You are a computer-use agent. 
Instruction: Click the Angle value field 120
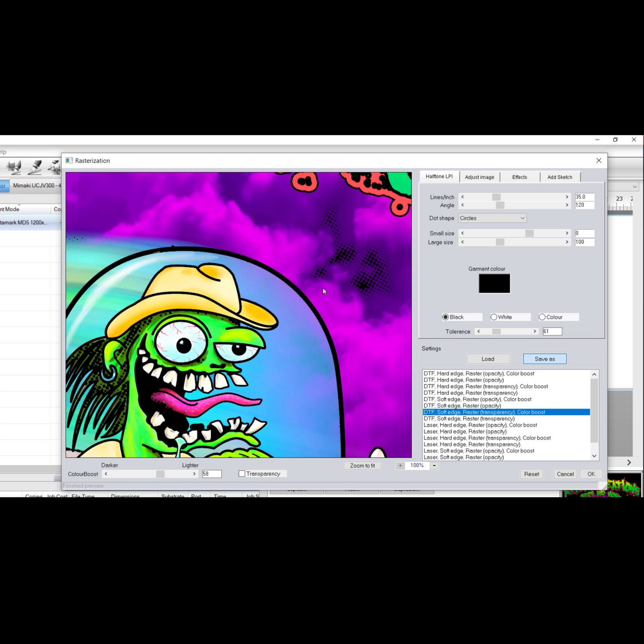pos(584,205)
